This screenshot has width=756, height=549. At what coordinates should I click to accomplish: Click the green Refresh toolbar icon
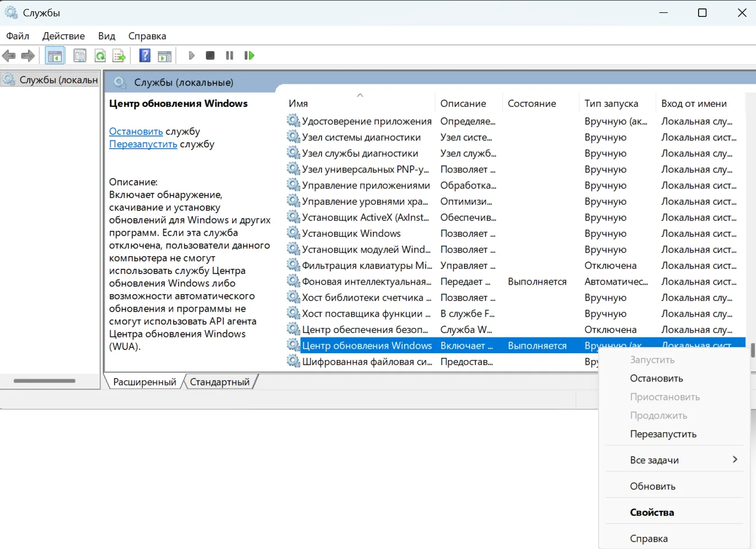point(100,56)
